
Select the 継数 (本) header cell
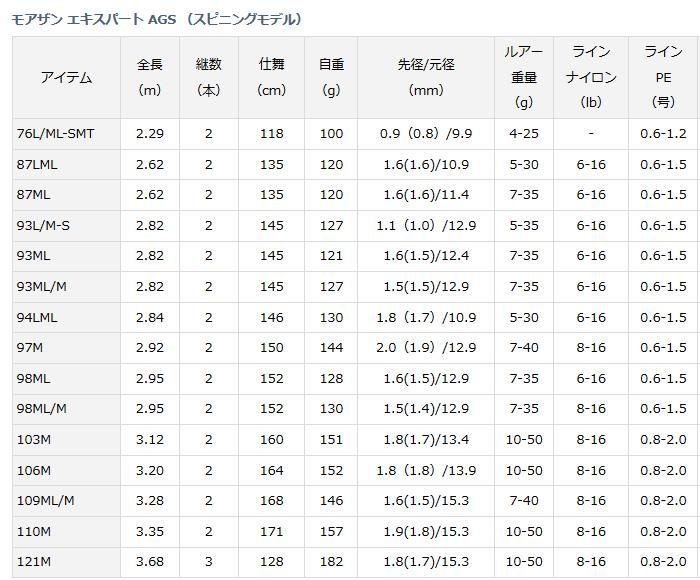coord(209,77)
